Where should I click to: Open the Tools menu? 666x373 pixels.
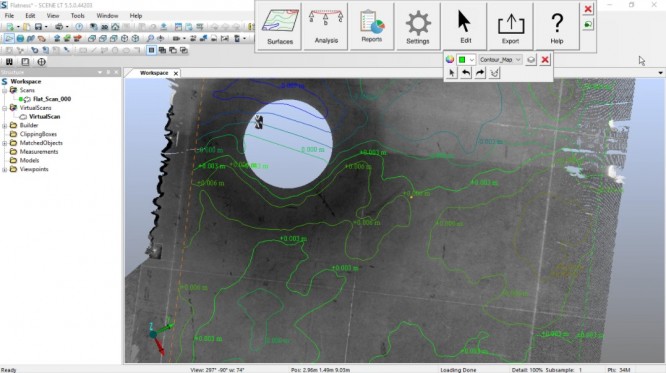coord(77,16)
